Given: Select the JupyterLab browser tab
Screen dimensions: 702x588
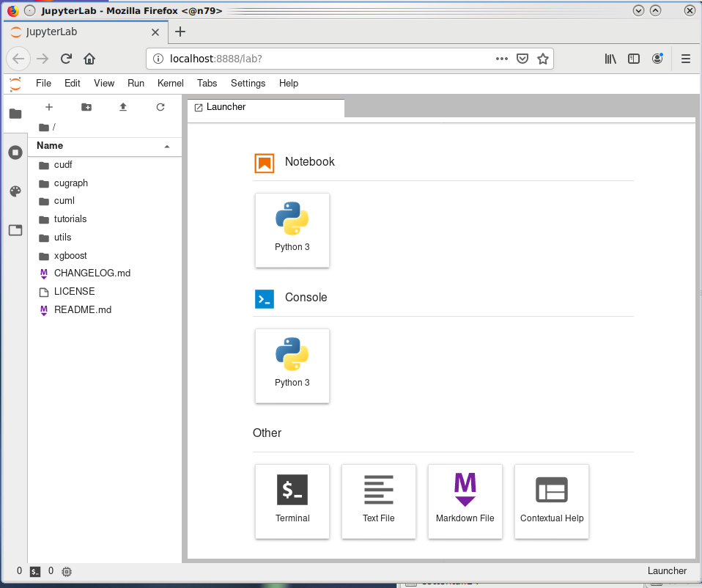Looking at the screenshot, I should (x=85, y=32).
